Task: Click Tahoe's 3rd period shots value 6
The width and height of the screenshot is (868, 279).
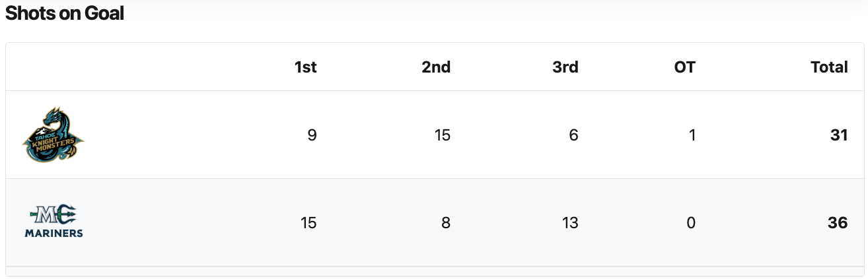Action: click(573, 135)
